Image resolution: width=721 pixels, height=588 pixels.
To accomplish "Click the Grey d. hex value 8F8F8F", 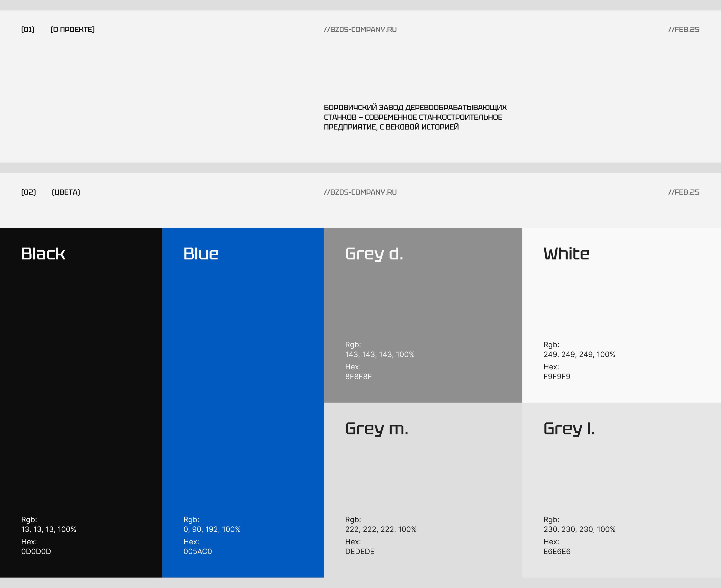I will click(358, 376).
